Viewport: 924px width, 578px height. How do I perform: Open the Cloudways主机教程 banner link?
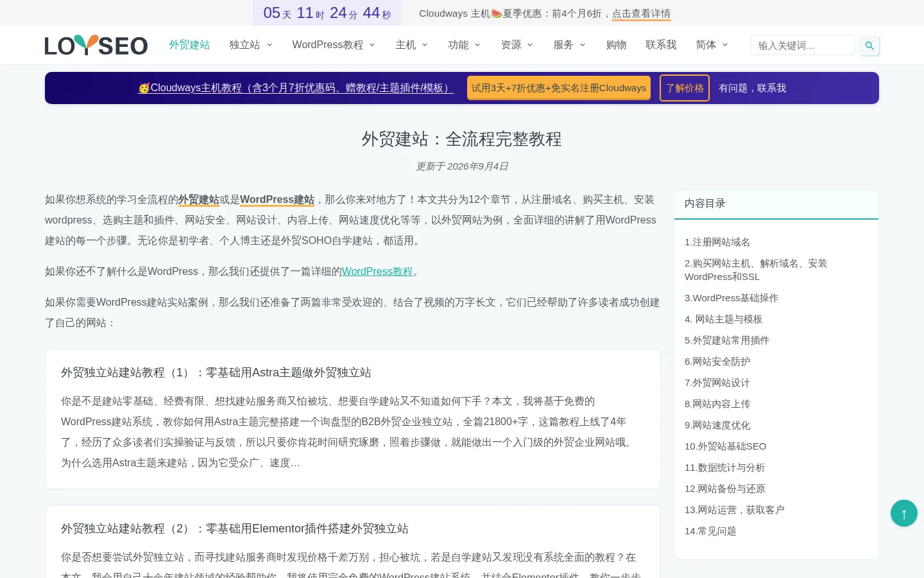pyautogui.click(x=296, y=88)
